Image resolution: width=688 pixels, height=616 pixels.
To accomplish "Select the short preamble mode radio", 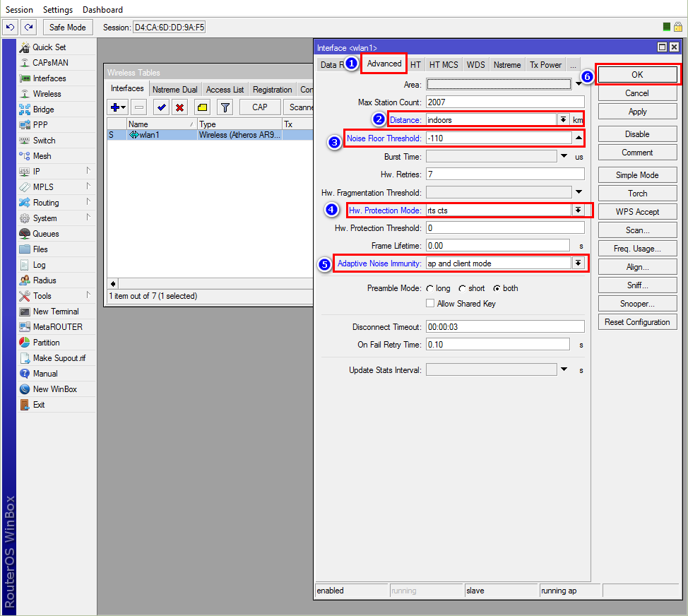I will [462, 289].
